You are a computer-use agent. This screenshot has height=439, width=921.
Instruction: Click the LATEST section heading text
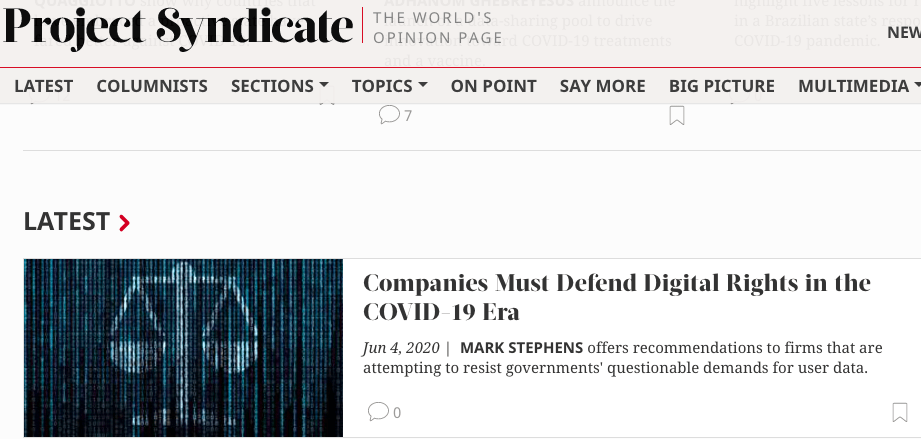pos(66,222)
